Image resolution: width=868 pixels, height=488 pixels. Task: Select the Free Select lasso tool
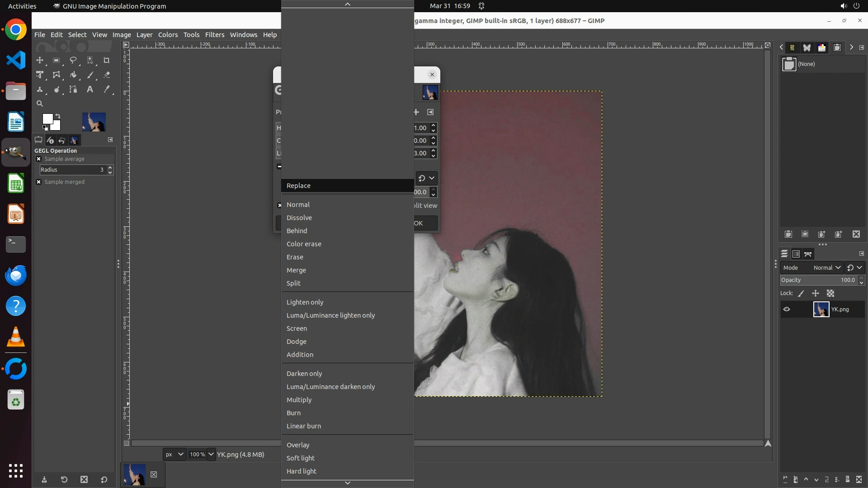73,60
